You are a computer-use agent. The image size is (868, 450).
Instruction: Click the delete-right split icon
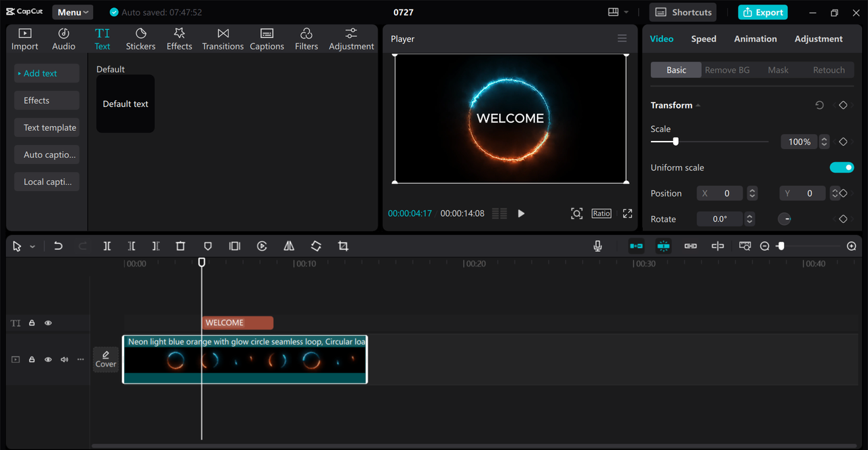(156, 246)
